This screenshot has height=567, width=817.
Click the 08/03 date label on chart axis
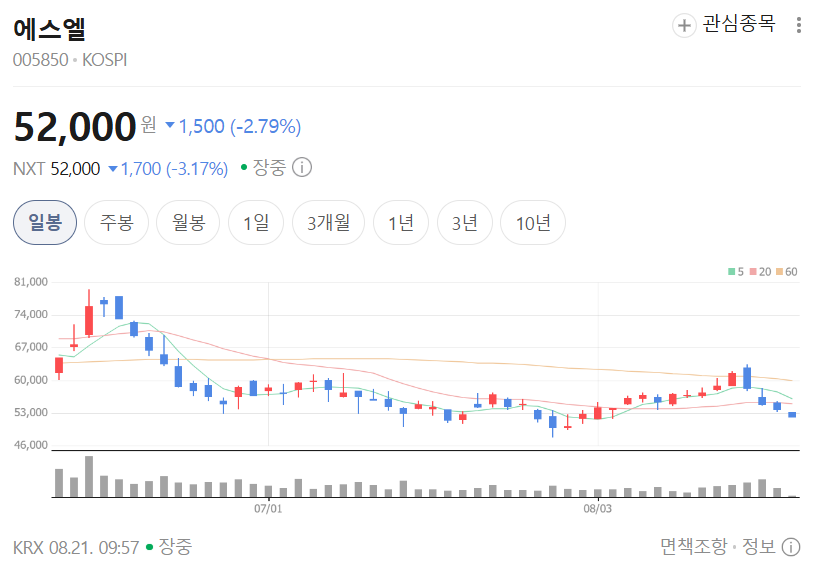[597, 508]
